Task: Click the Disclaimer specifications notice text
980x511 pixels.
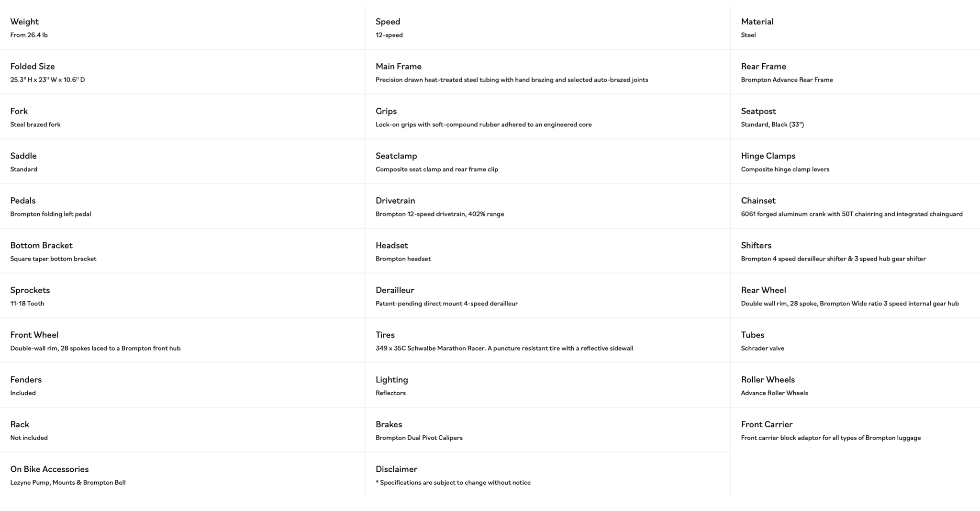Action: click(x=453, y=482)
